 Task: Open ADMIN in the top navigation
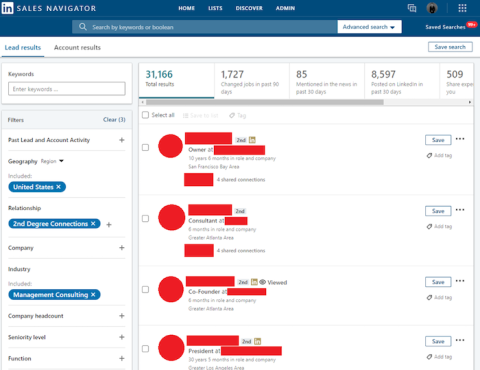285,8
